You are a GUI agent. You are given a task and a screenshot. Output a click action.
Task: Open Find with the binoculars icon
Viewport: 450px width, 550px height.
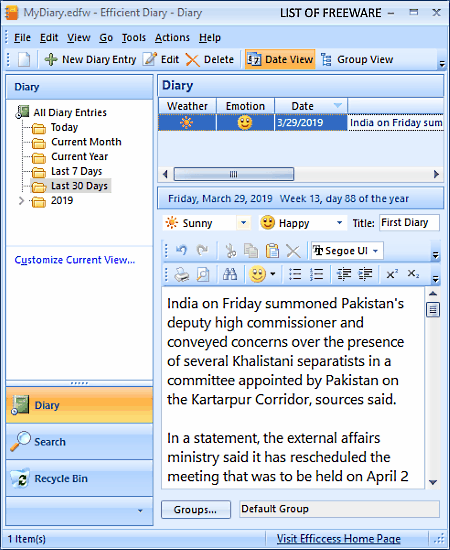click(x=230, y=274)
